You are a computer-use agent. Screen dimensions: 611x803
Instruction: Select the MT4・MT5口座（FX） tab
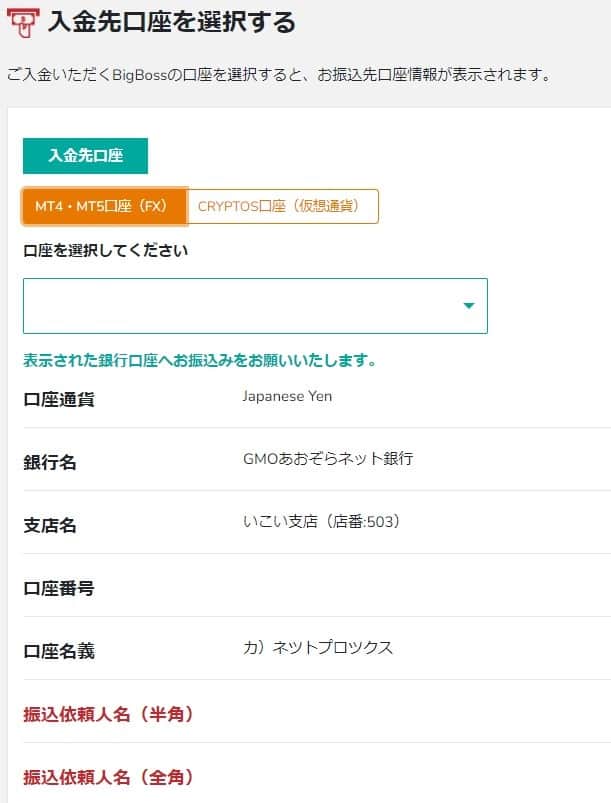click(104, 206)
